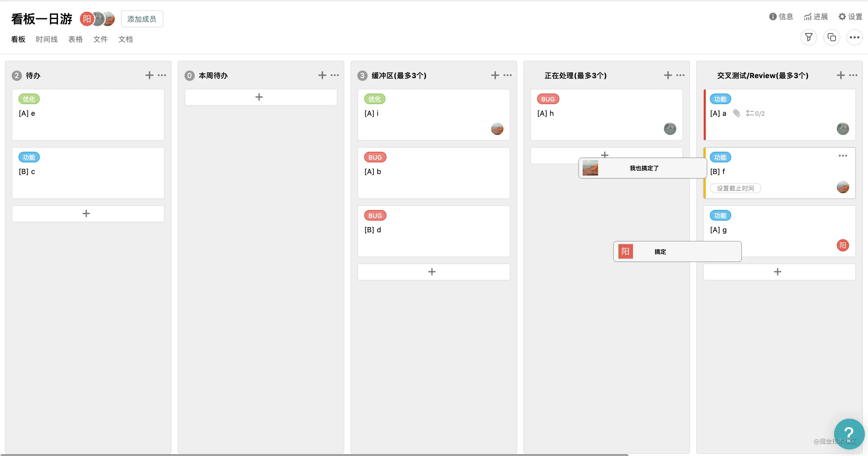Screen dimensions: 868x456
Task: Open the help question mark bubble
Action: [x=849, y=433]
